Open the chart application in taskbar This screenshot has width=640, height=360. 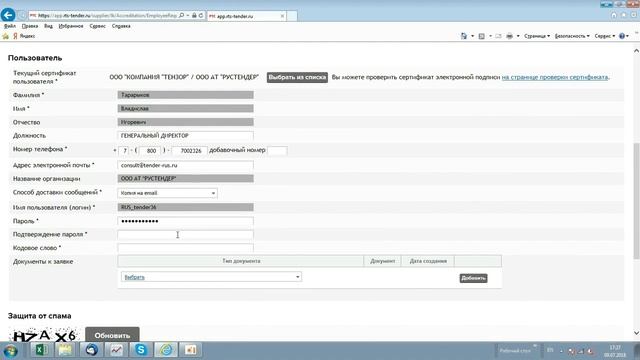(x=116, y=350)
